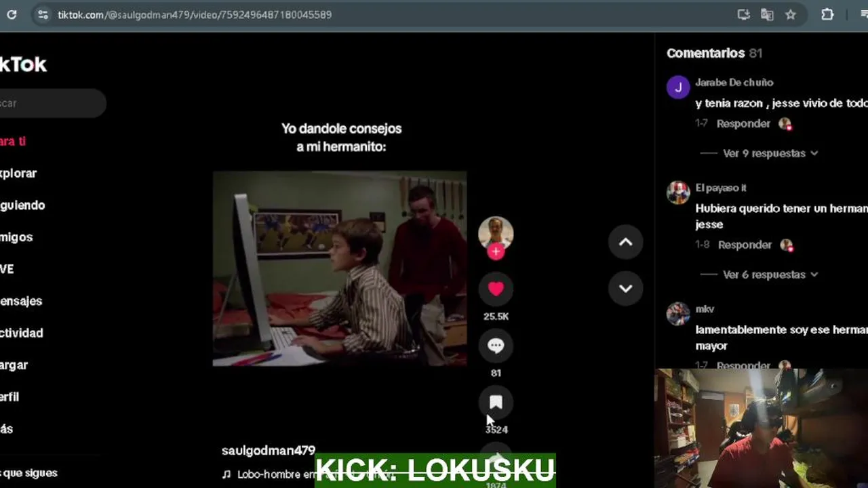Open the Mensajes section

click(x=21, y=300)
